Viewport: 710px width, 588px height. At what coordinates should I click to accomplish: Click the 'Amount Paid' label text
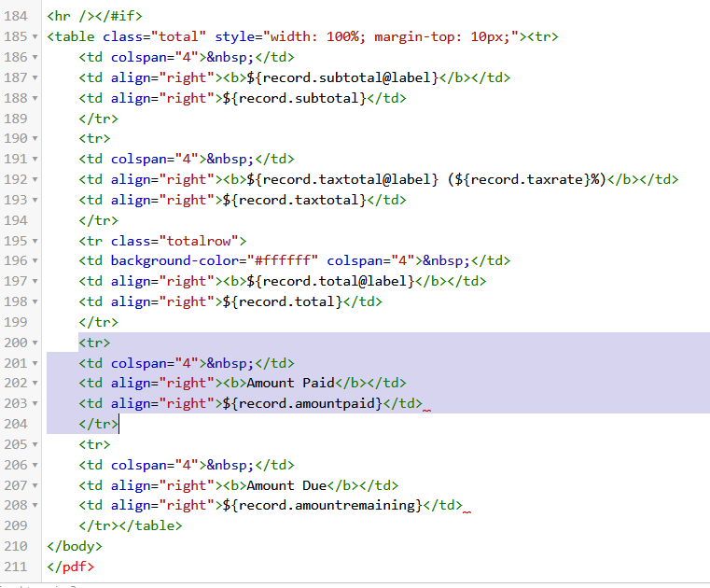tap(291, 384)
